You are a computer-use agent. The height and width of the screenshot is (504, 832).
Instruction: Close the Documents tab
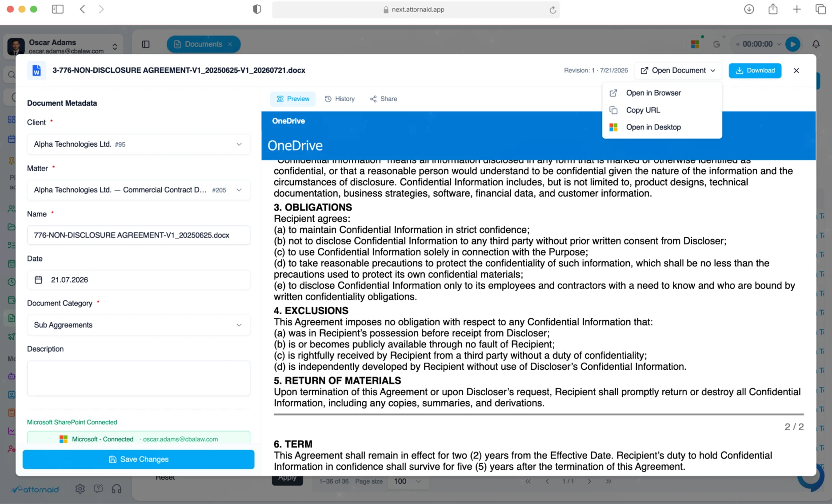pos(230,44)
